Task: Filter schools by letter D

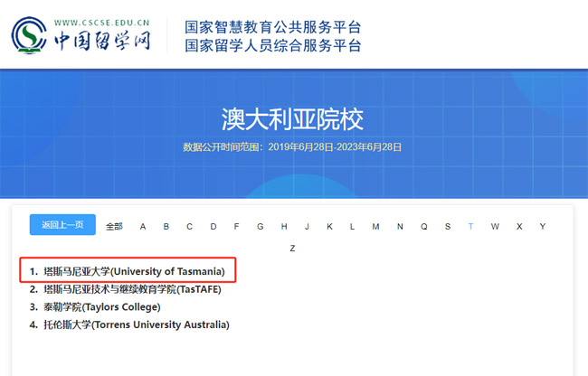Action: [x=213, y=227]
